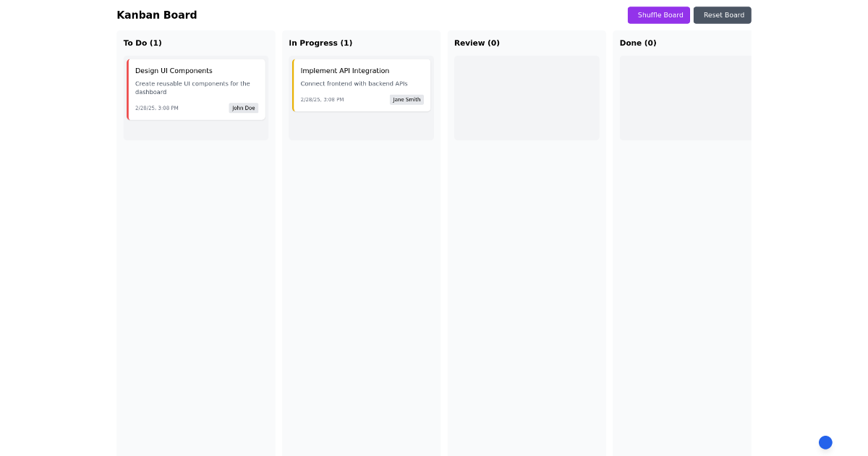The height and width of the screenshot is (456, 868).
Task: Click the blue floating action circle
Action: pos(825,442)
